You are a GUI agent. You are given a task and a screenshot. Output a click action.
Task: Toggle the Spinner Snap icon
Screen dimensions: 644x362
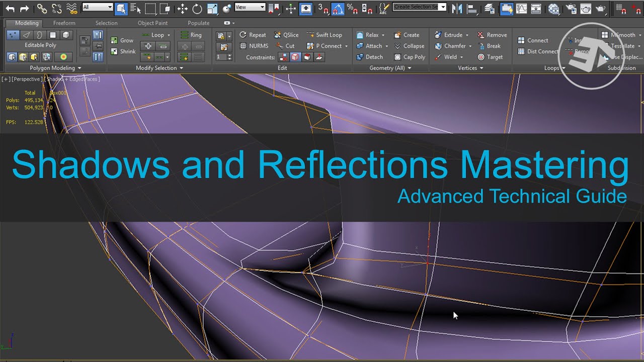367,8
